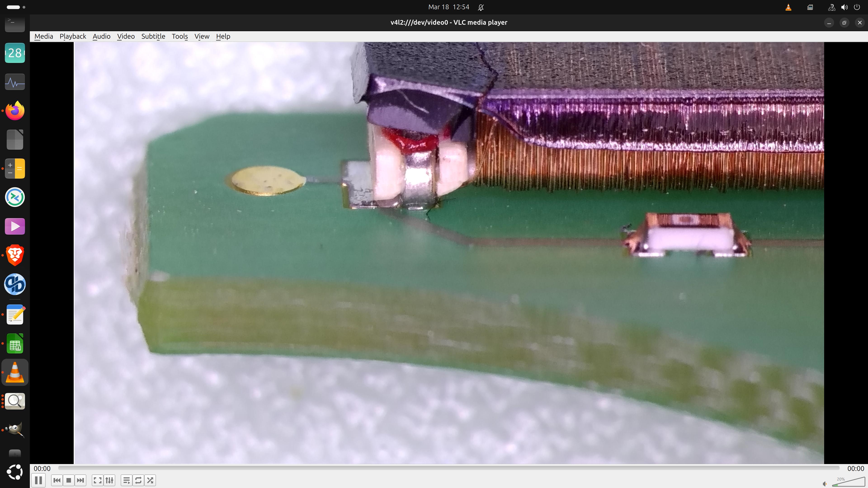Click do-not-disturb bell icon
The width and height of the screenshot is (868, 488).
(x=481, y=7)
